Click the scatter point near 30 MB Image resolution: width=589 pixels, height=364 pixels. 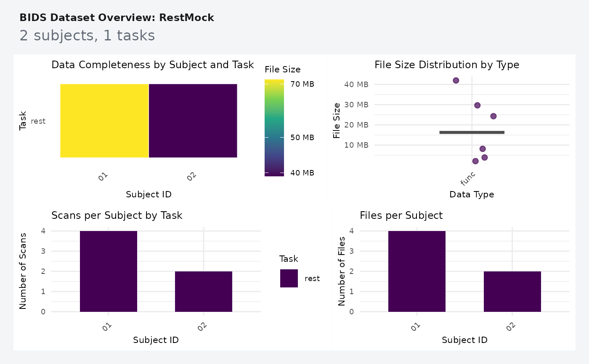(x=477, y=105)
